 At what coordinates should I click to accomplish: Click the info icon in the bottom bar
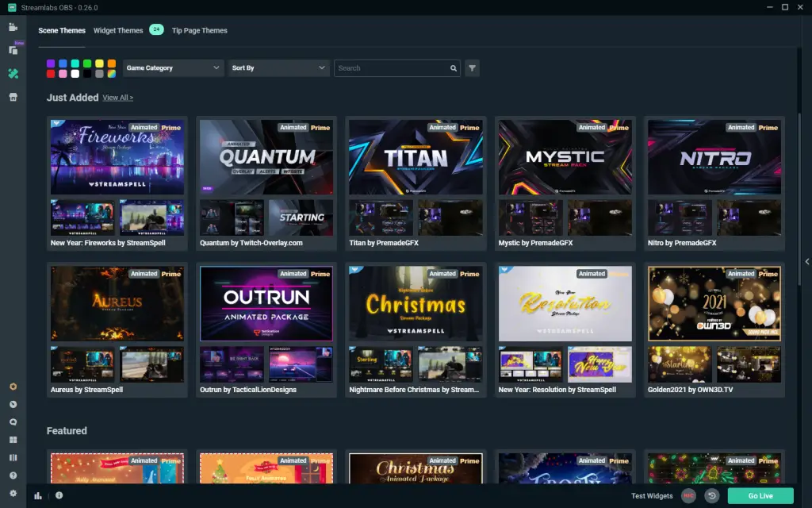pos(59,495)
